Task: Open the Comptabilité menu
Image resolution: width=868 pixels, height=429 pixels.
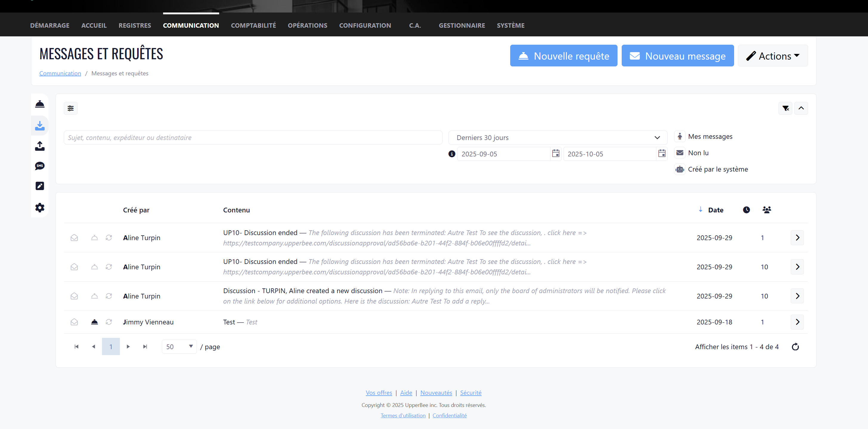Action: click(253, 26)
